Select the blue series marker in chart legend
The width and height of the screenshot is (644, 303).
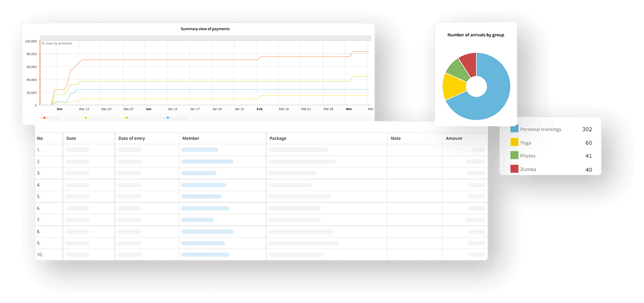(167, 118)
